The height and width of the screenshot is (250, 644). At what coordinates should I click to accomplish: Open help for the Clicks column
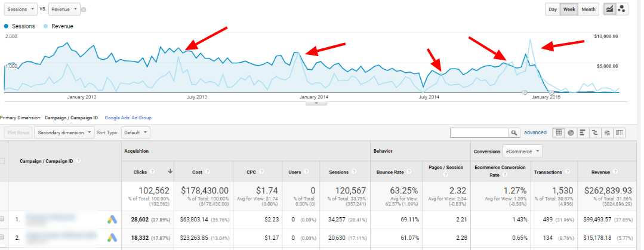click(152, 172)
